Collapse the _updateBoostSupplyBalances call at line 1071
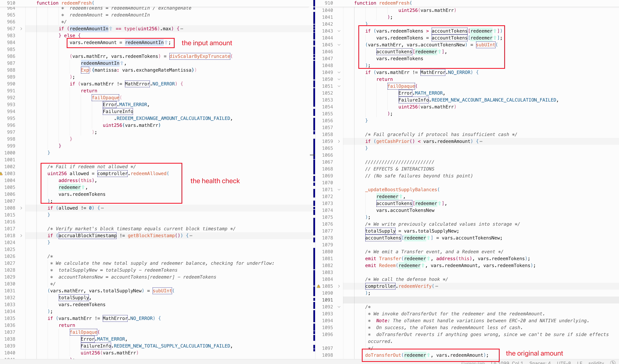This screenshot has height=364, width=619. [339, 190]
